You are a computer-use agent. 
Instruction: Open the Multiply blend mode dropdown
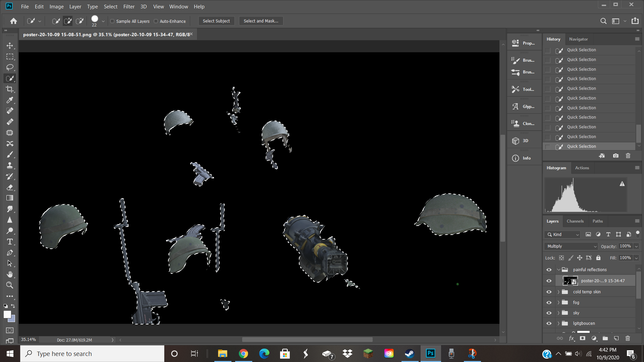click(x=571, y=246)
